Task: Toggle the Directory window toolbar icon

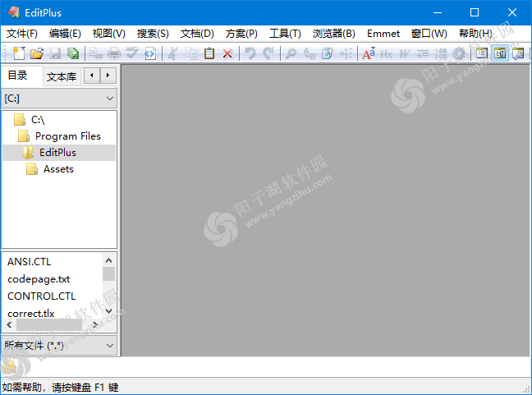Action: (482, 53)
